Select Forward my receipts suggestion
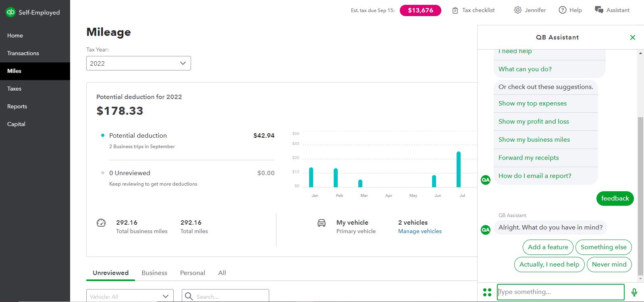The width and height of the screenshot is (644, 302). [546, 158]
